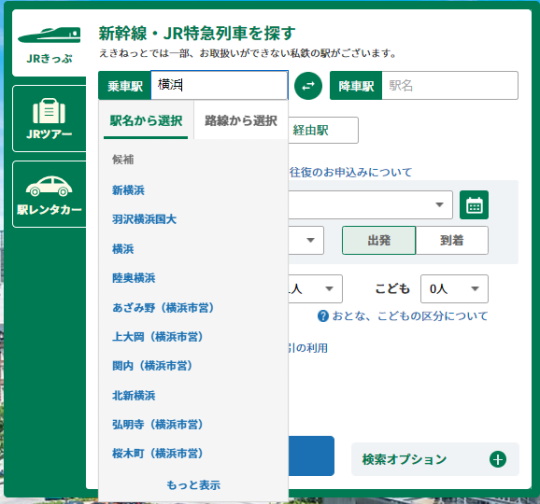The height and width of the screenshot is (504, 540).
Task: Expand 検索オプション panel
Action: (435, 459)
